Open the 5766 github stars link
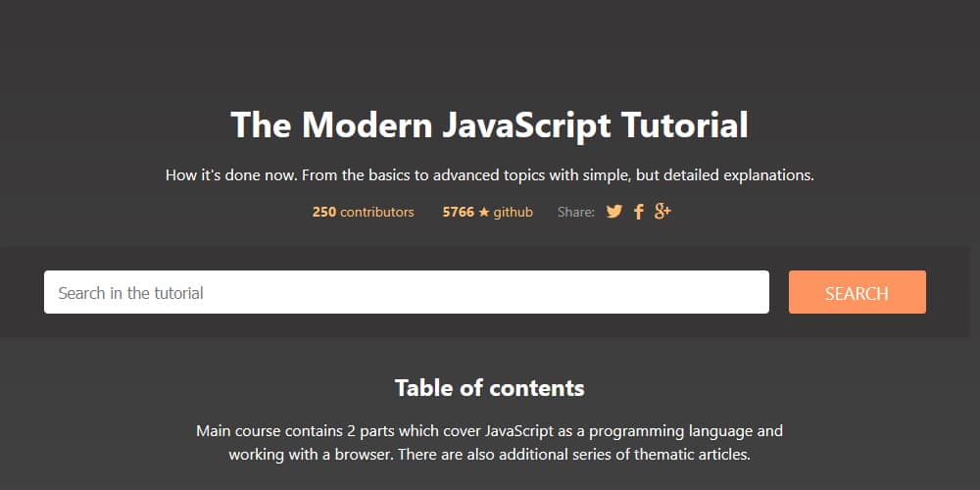980x490 pixels. pos(487,212)
